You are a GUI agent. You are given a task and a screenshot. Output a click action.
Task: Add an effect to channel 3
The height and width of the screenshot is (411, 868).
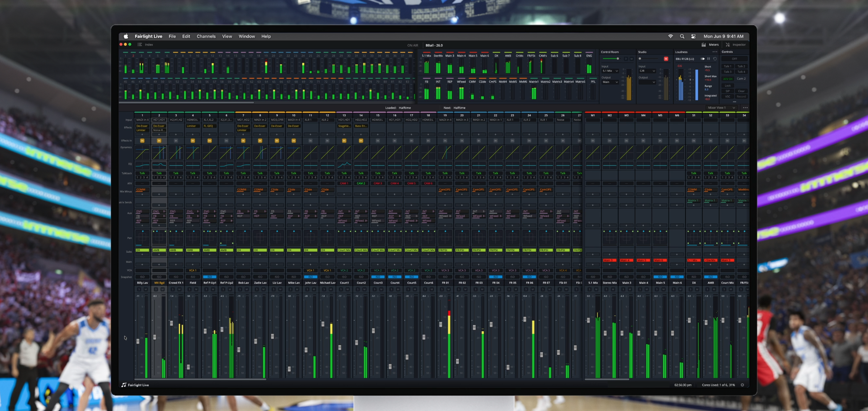[x=176, y=134]
